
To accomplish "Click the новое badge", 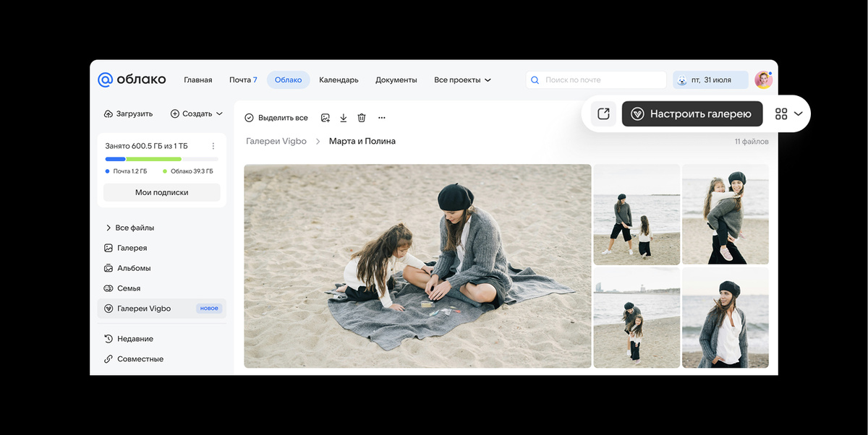I will tap(209, 309).
